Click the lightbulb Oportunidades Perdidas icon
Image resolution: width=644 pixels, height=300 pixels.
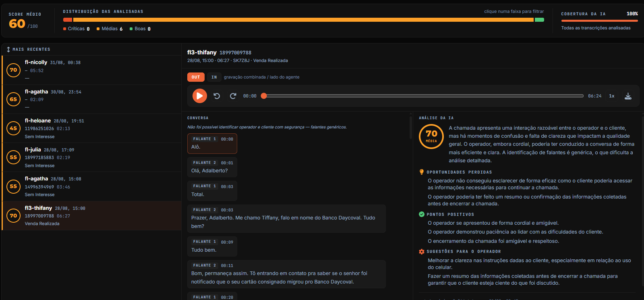tap(422, 172)
